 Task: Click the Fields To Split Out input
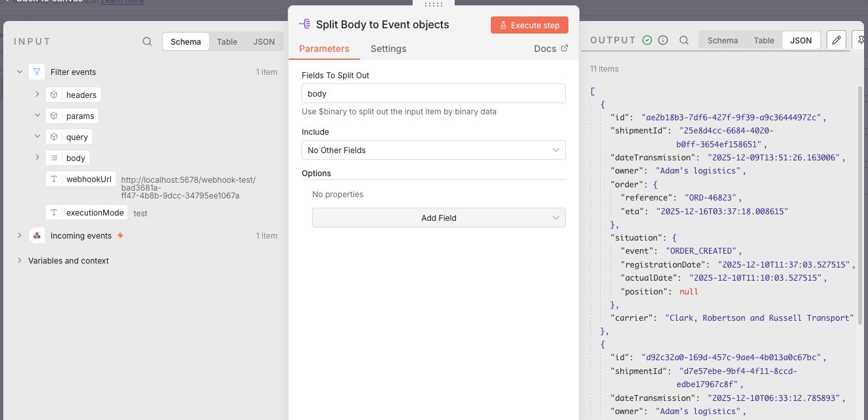[x=433, y=93]
